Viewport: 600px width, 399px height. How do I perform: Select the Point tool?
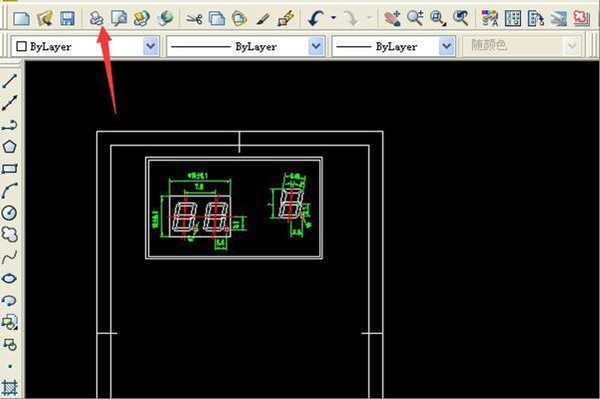[10, 366]
